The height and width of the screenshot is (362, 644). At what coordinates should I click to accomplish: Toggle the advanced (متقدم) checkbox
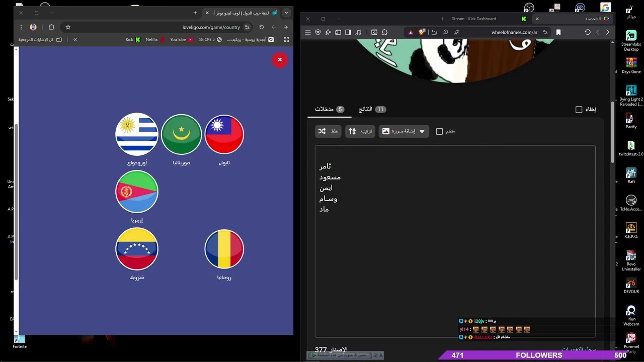pyautogui.click(x=439, y=131)
